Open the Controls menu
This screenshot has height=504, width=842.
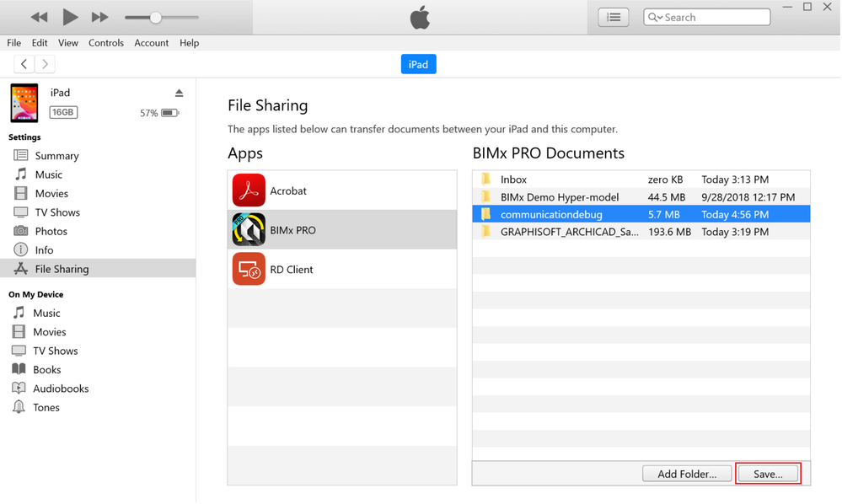106,43
